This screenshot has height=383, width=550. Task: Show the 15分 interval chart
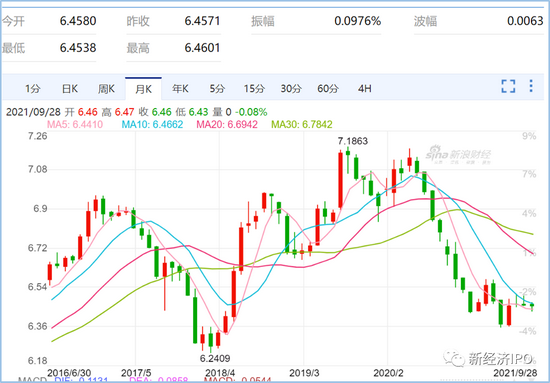pos(254,89)
